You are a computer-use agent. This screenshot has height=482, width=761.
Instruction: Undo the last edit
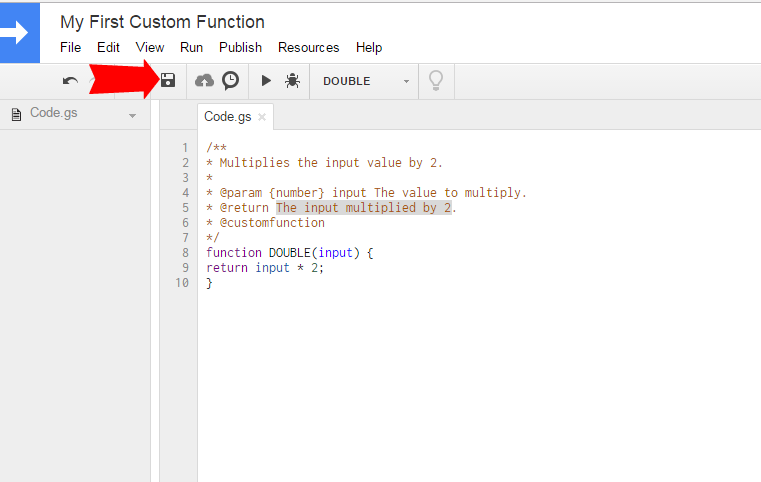[x=70, y=81]
